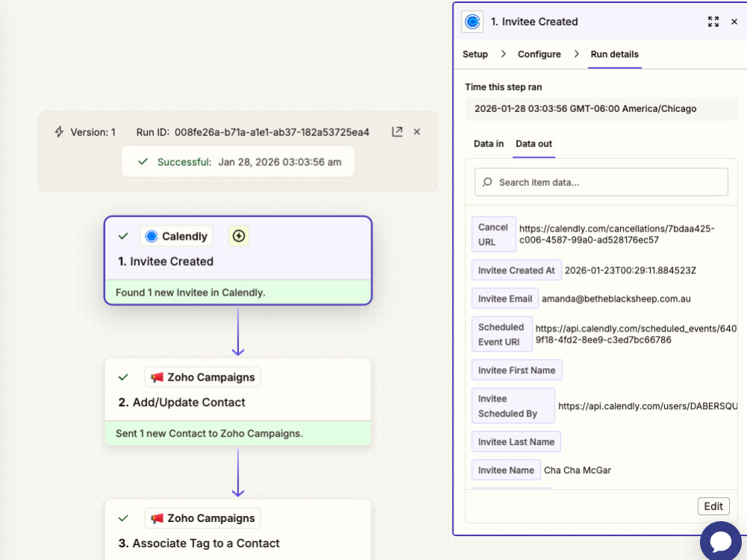Click the Invitee Last Name label

(x=516, y=442)
